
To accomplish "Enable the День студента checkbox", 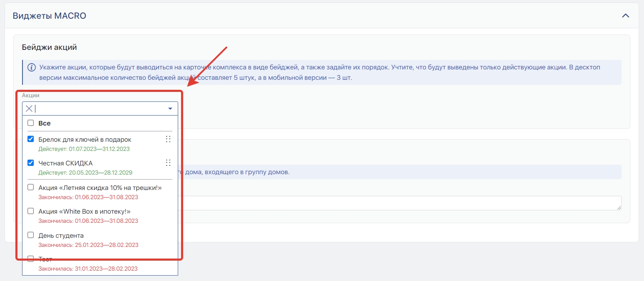I will tap(30, 235).
